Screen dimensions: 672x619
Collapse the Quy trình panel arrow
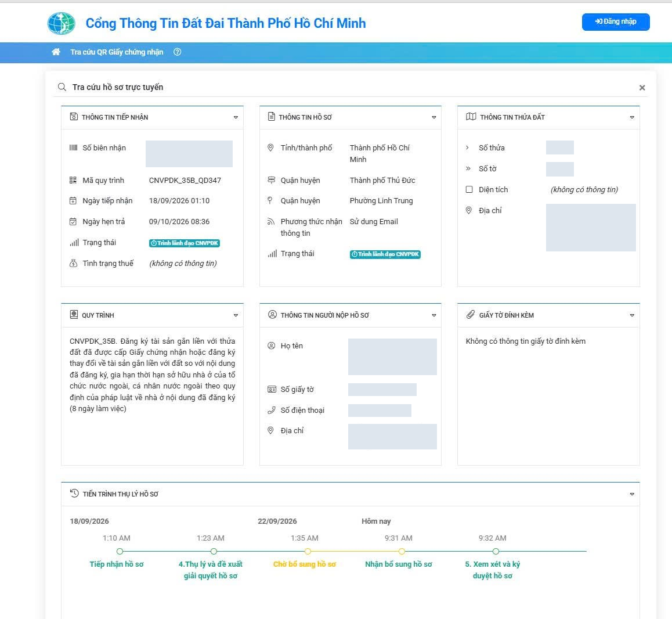click(x=236, y=315)
